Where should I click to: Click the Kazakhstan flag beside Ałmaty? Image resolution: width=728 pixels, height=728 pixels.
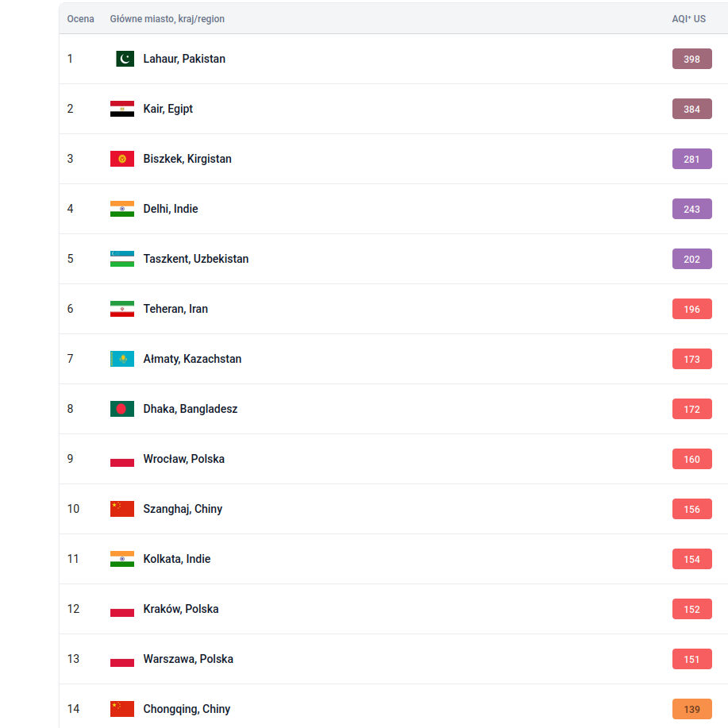[x=122, y=359]
